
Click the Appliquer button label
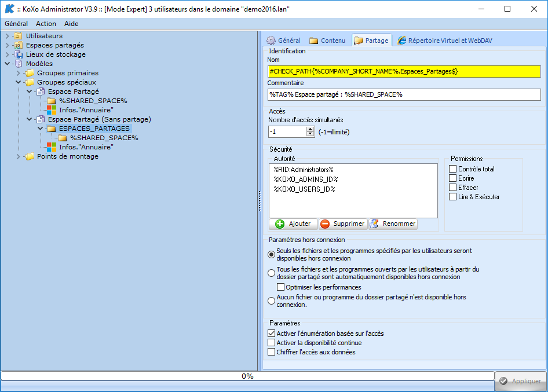pyautogui.click(x=526, y=381)
